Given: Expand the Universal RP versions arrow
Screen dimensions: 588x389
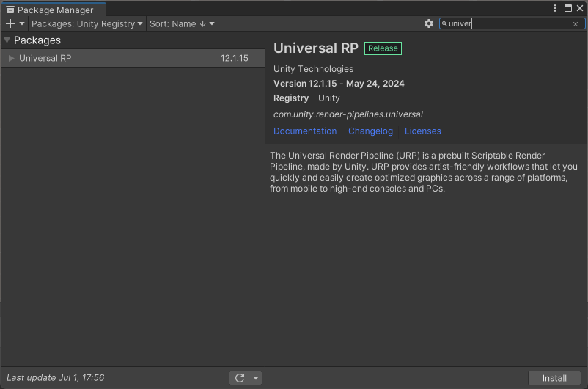Looking at the screenshot, I should pos(11,58).
